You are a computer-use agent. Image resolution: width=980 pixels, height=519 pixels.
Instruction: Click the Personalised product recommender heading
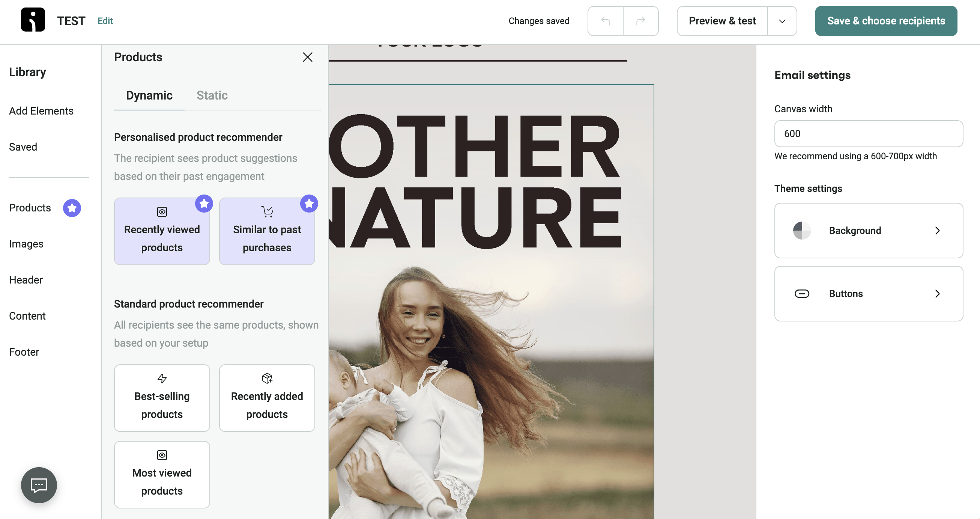click(x=198, y=137)
